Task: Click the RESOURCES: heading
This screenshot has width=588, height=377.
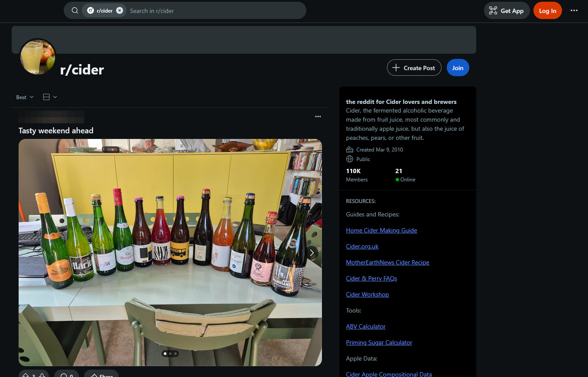Action: click(x=361, y=201)
